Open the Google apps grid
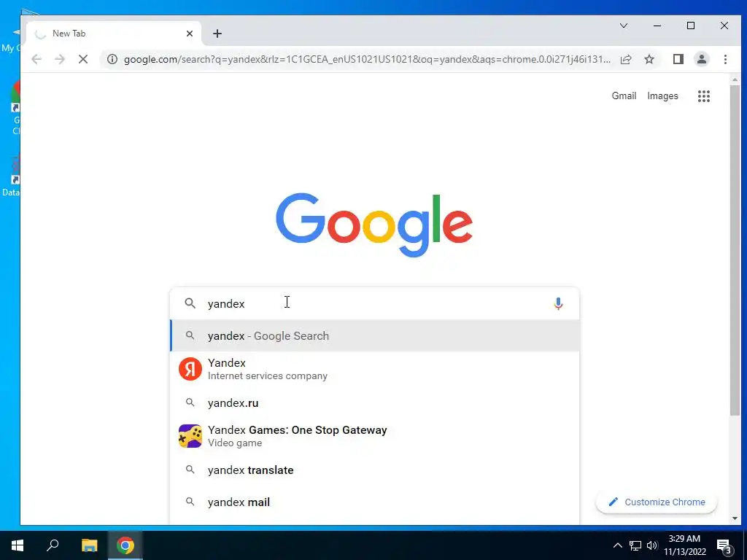This screenshot has width=747, height=560. coord(704,96)
